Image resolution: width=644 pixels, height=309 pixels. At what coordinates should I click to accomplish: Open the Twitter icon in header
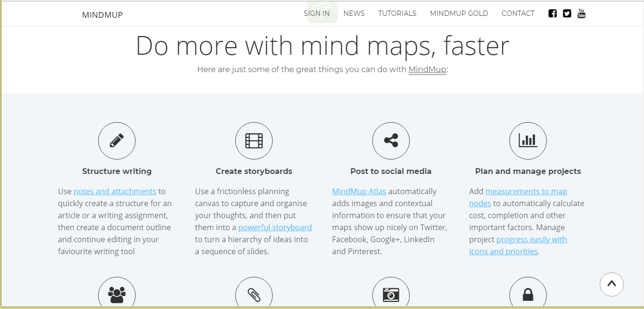click(567, 13)
